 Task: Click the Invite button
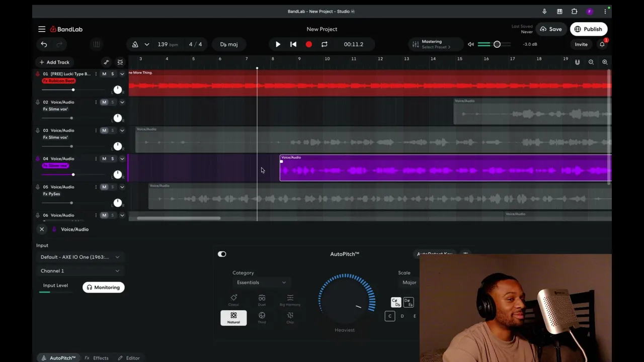pyautogui.click(x=581, y=44)
